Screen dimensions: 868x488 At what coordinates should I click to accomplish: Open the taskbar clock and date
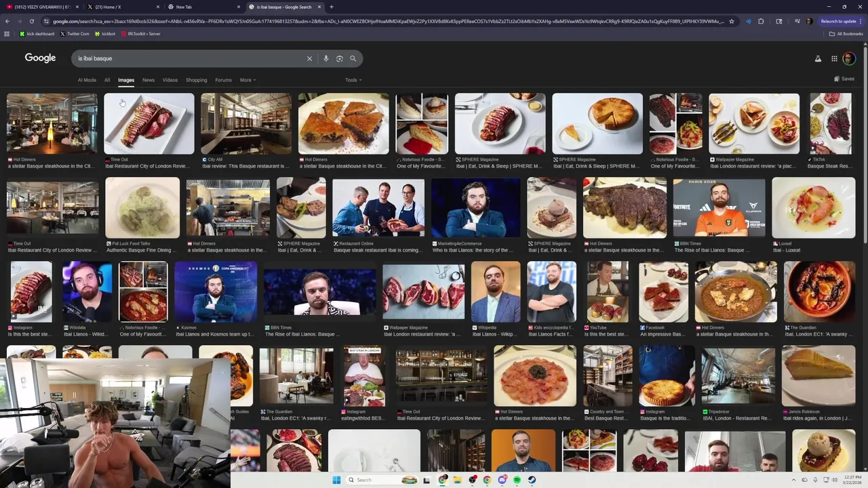coord(852,480)
